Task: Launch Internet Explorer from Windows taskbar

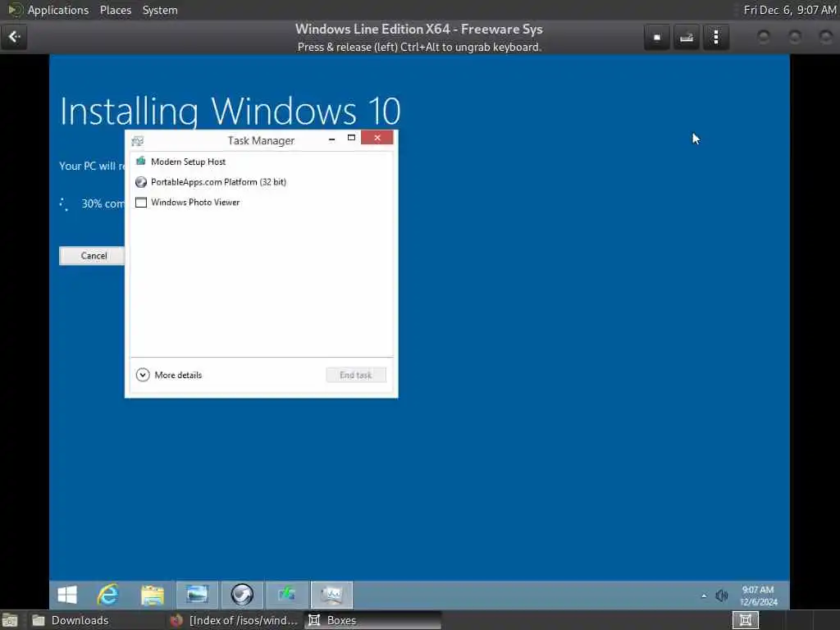Action: coord(108,595)
